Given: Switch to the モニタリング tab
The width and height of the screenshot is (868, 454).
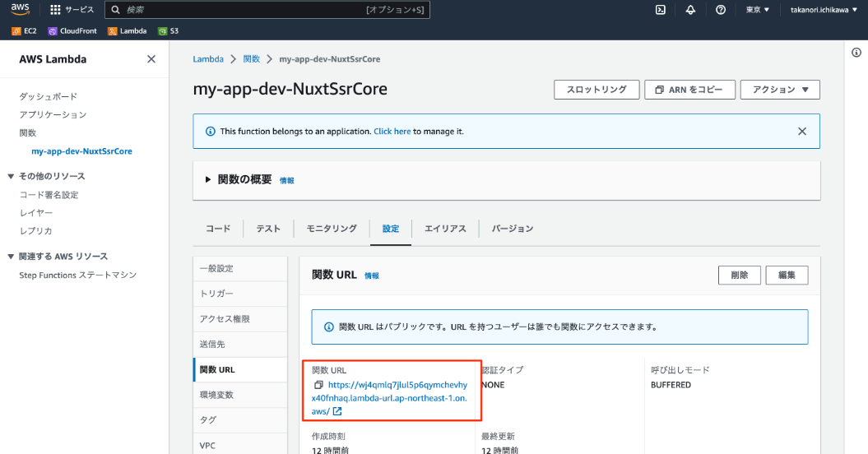Looking at the screenshot, I should [x=332, y=229].
